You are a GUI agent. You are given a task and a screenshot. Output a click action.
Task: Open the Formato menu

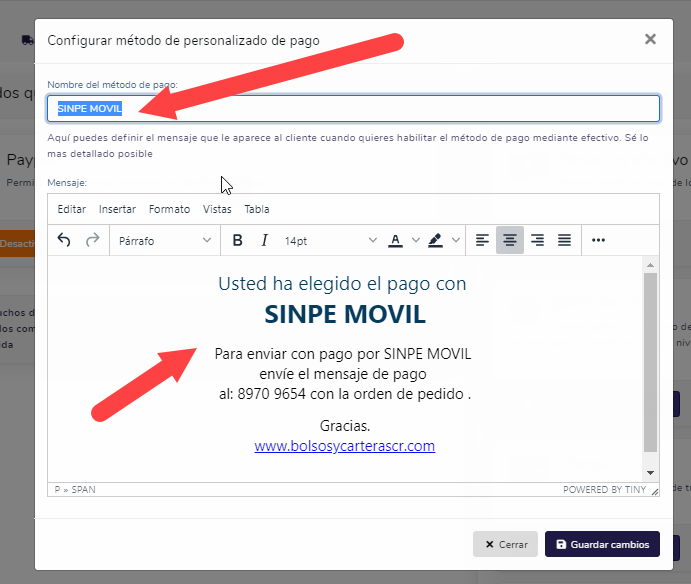169,209
